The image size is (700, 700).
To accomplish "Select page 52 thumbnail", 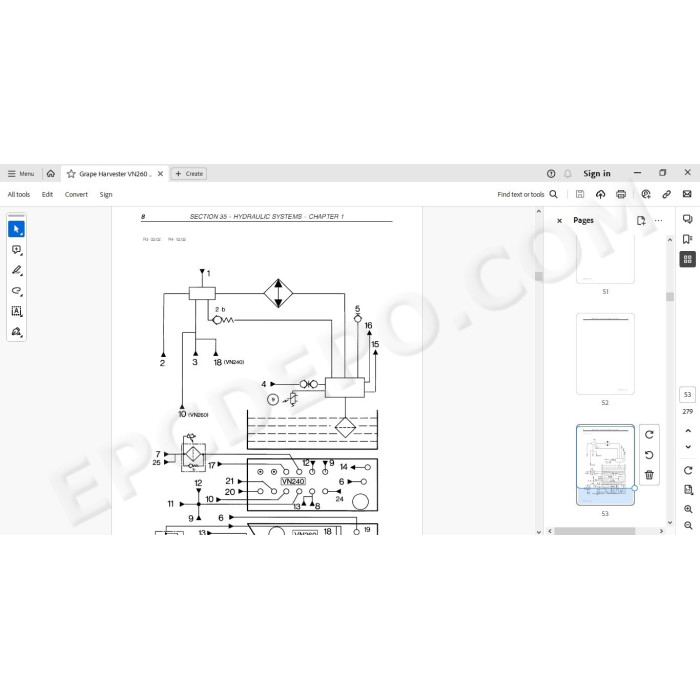I will 605,354.
